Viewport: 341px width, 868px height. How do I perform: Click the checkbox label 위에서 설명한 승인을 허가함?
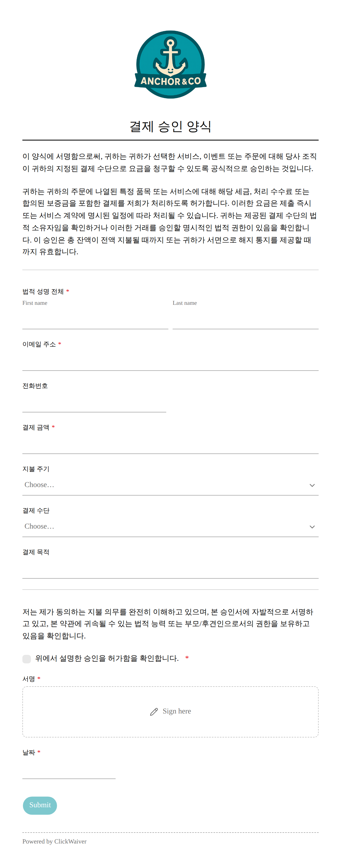point(107,658)
